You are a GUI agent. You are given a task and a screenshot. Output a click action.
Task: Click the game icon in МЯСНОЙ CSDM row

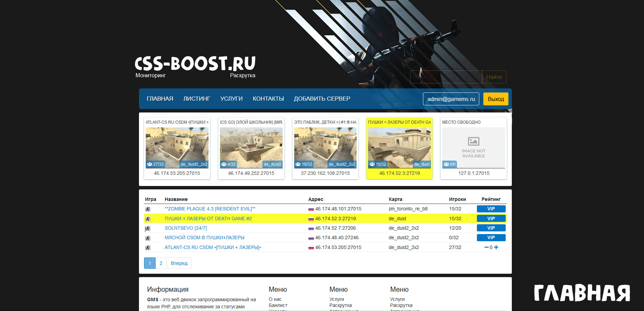148,238
